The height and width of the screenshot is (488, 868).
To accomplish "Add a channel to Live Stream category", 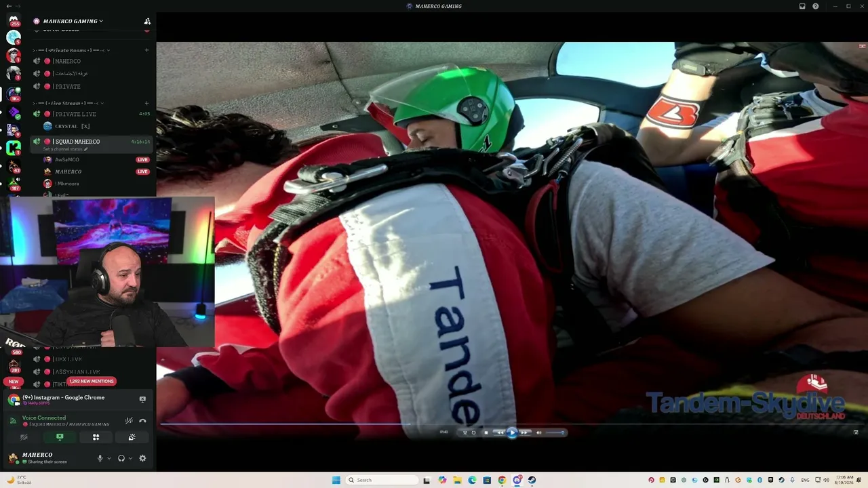I will [x=146, y=103].
